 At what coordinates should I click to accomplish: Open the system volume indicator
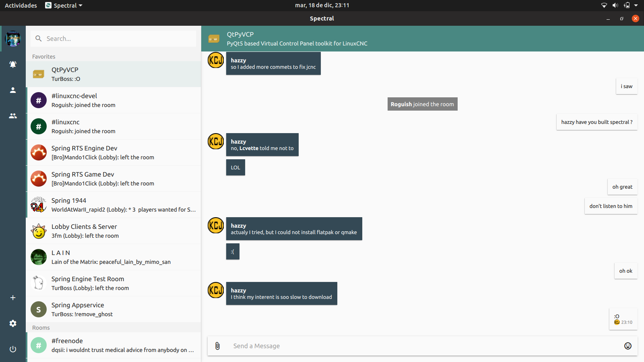tap(615, 5)
